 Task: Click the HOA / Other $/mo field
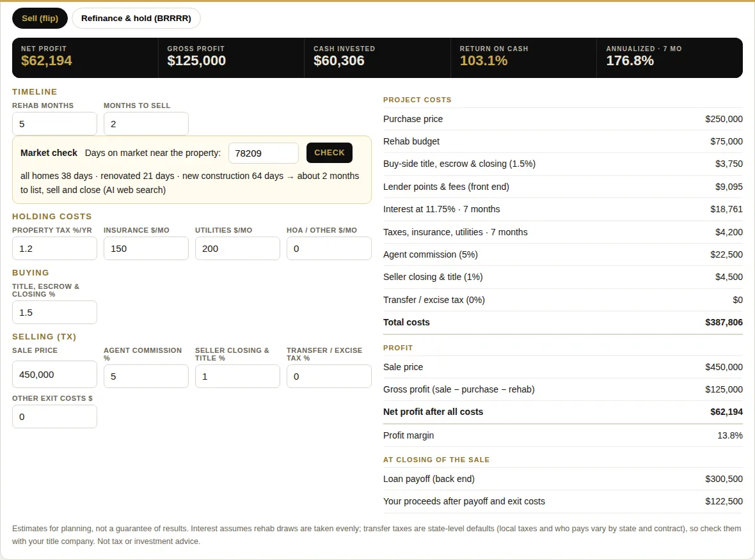click(329, 248)
